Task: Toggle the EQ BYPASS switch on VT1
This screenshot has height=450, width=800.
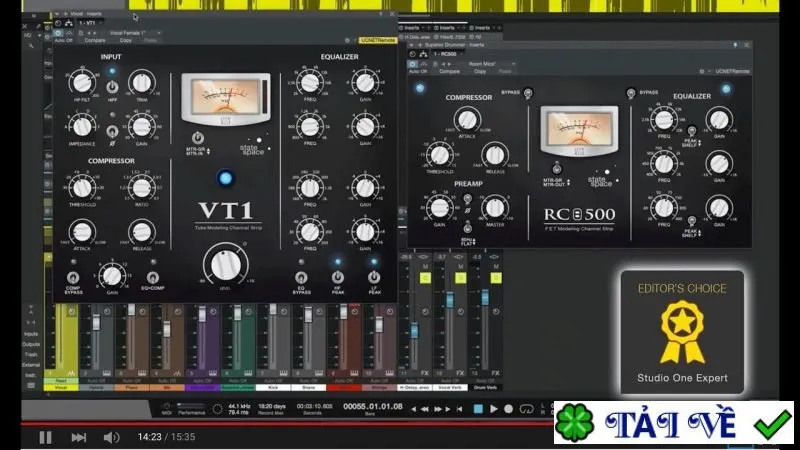Action: 301,278
